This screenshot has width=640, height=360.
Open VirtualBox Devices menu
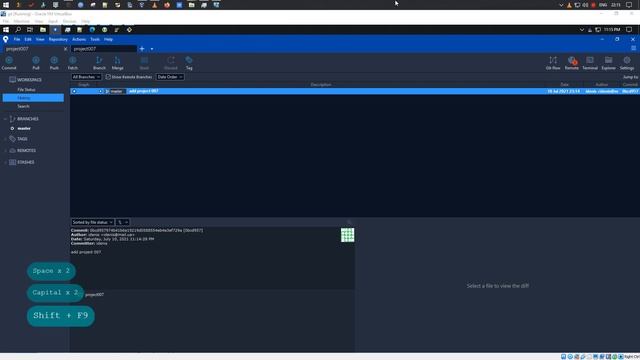pos(69,21)
